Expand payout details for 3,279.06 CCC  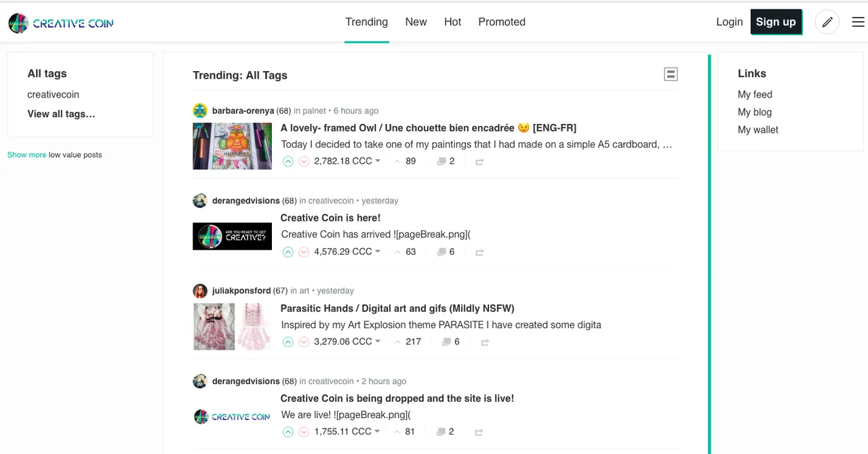coord(347,342)
